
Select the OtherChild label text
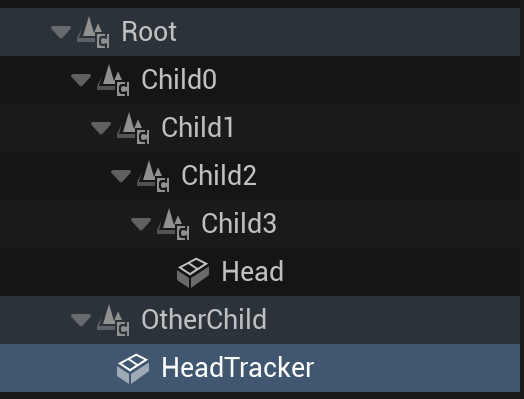(x=204, y=319)
